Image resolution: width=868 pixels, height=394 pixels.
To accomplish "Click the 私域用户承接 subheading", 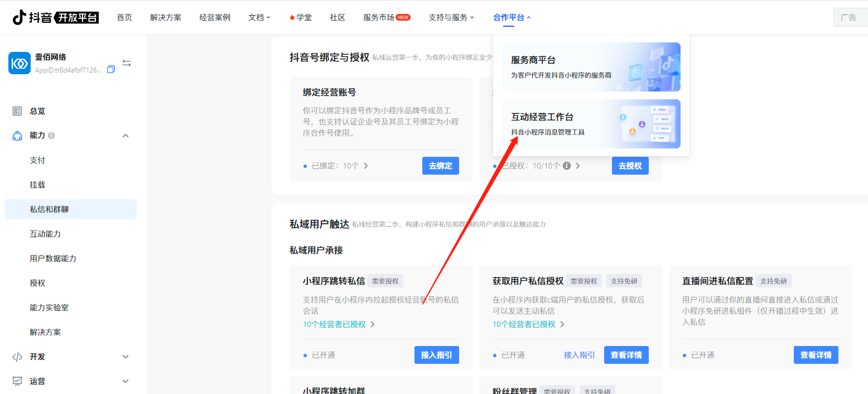I will tap(316, 251).
